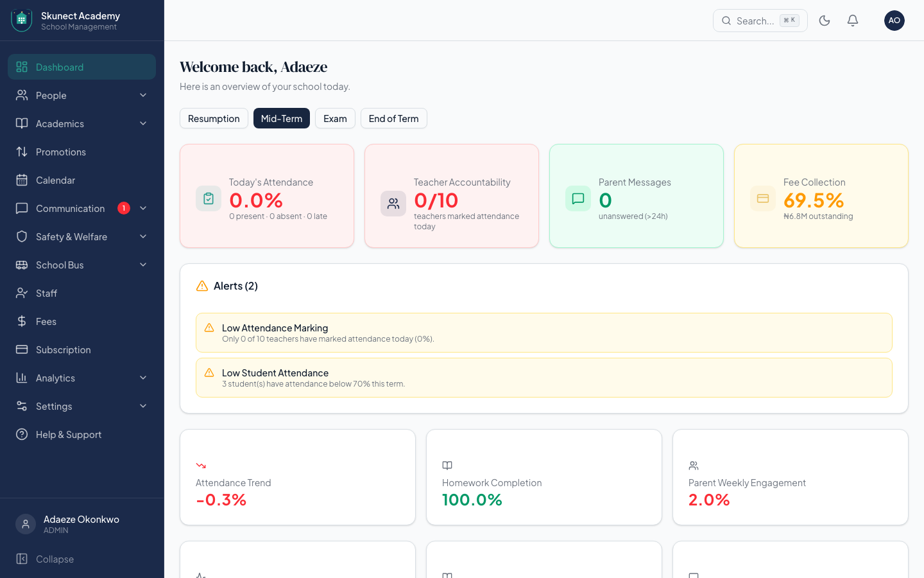This screenshot has height=578, width=924.
Task: Click the Attendance Trend down-arrow icon
Action: coord(201,466)
